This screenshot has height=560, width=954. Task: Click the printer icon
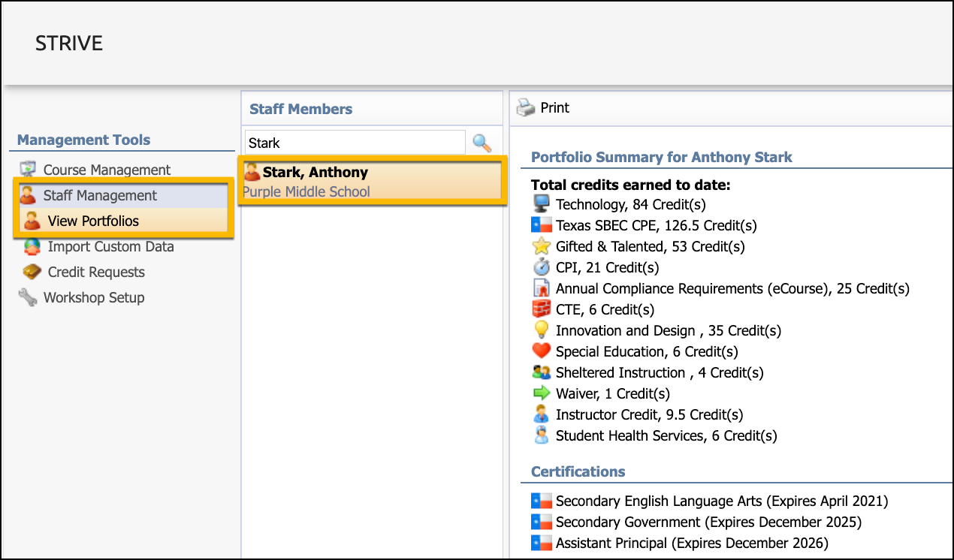point(525,108)
